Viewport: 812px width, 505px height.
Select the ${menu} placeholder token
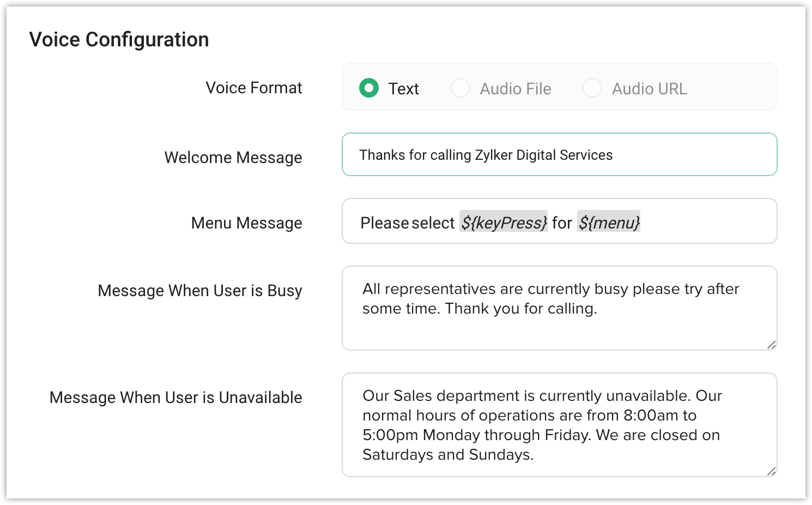click(609, 222)
